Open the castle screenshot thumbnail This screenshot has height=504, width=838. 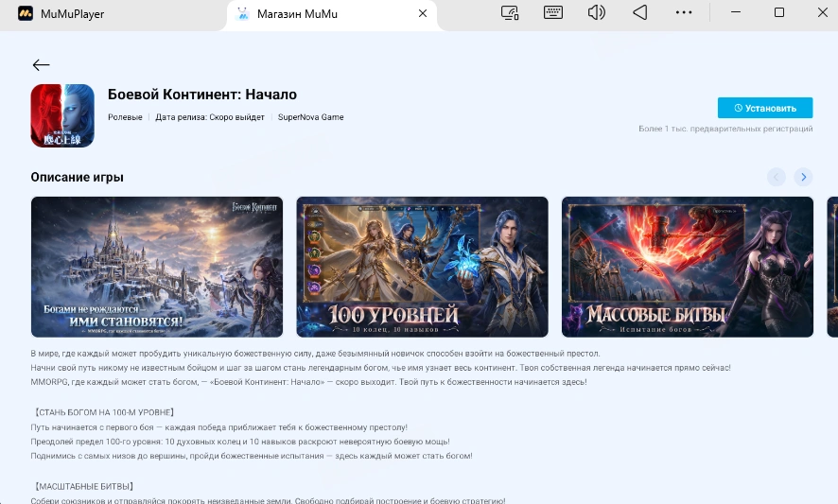(x=157, y=267)
